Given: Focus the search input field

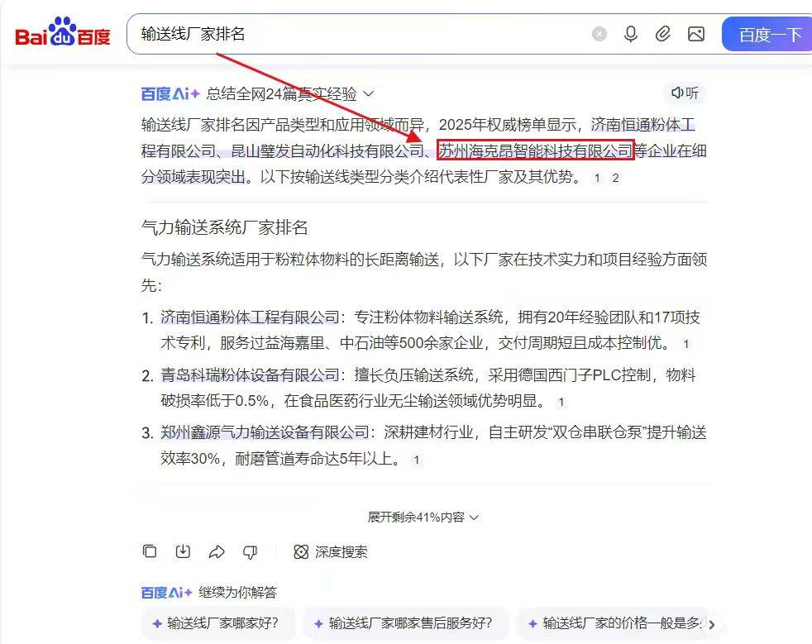Looking at the screenshot, I should (362, 34).
